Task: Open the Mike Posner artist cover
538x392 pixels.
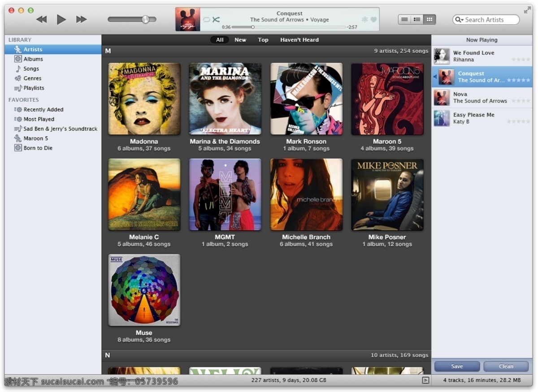Action: click(387, 194)
